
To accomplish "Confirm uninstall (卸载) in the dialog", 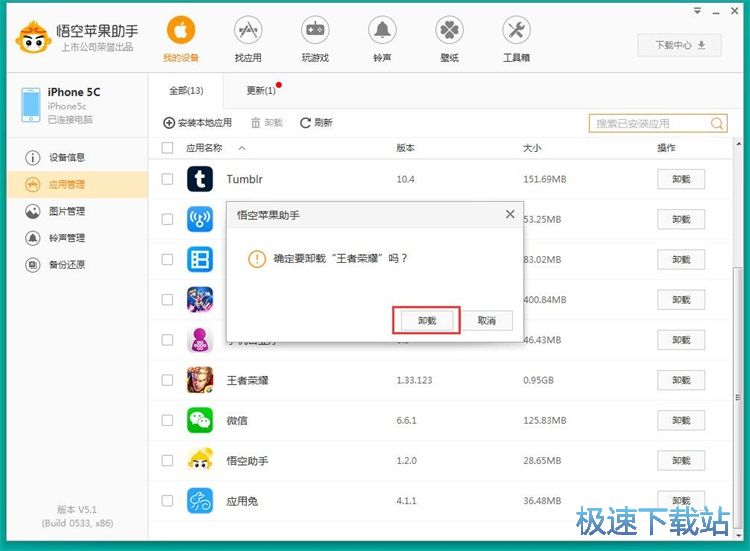I will tap(427, 320).
